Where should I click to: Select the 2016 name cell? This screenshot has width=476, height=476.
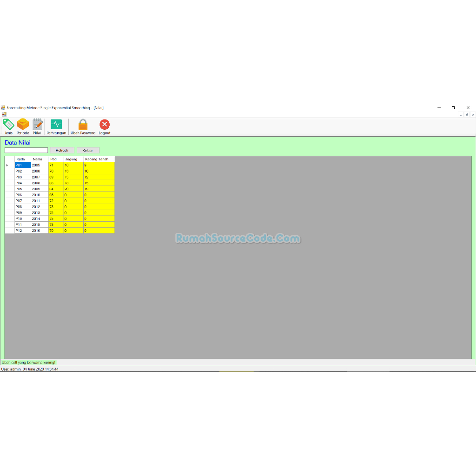pyautogui.click(x=40, y=231)
